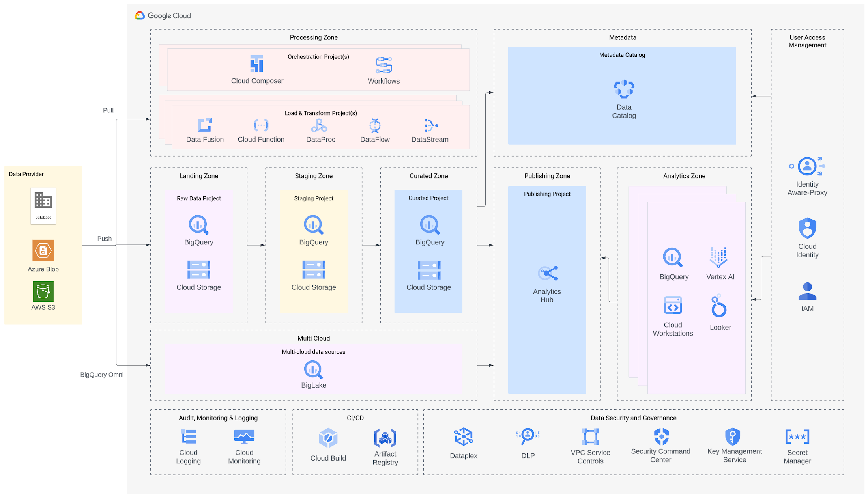
Task: Select the Curated Zone title
Action: click(429, 176)
